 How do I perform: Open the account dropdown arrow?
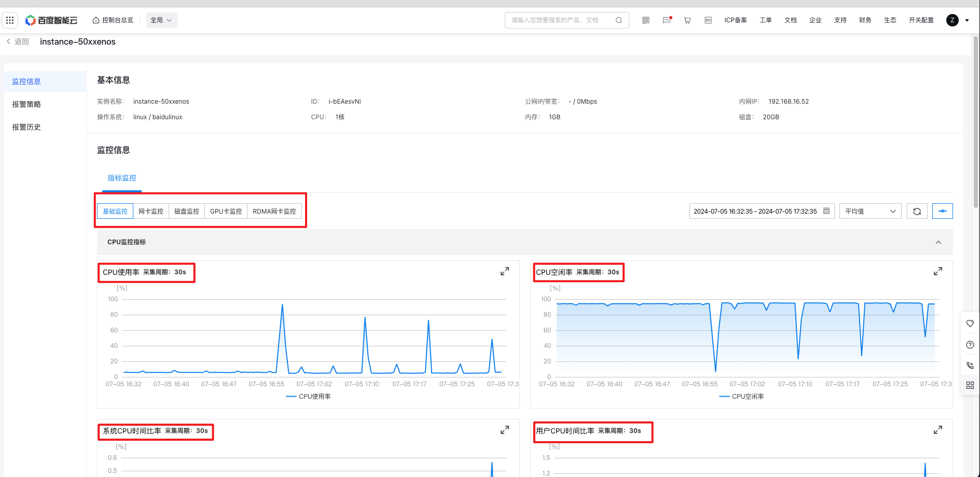[967, 21]
